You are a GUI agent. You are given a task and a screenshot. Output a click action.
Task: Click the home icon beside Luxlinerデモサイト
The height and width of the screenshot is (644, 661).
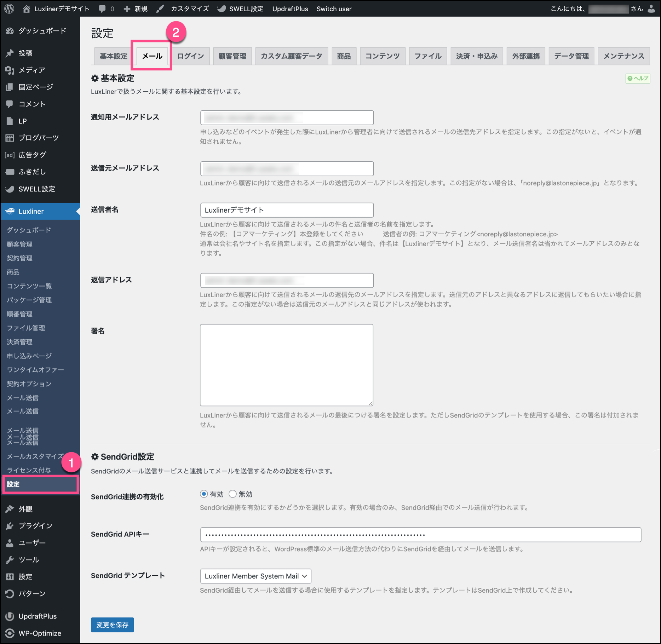[27, 9]
